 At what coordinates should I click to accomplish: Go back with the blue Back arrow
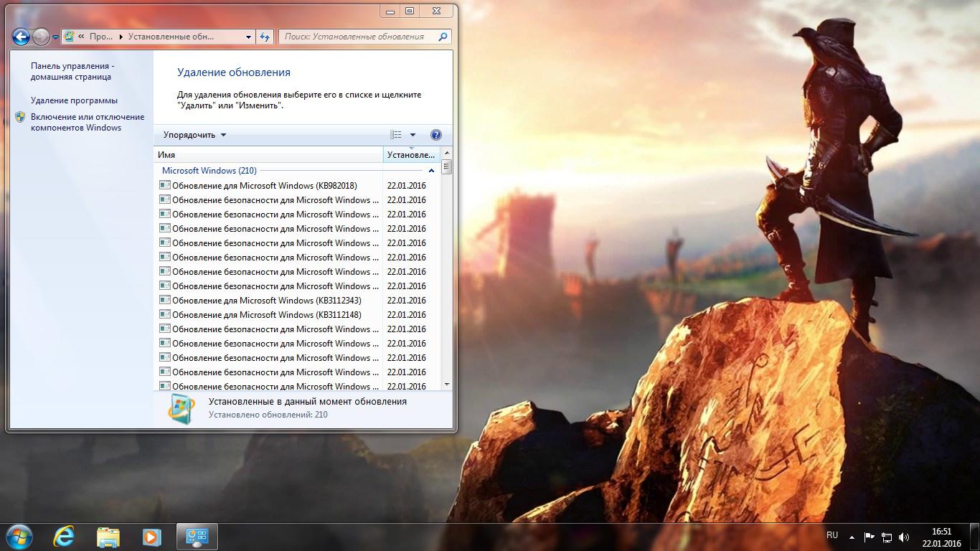pos(21,37)
